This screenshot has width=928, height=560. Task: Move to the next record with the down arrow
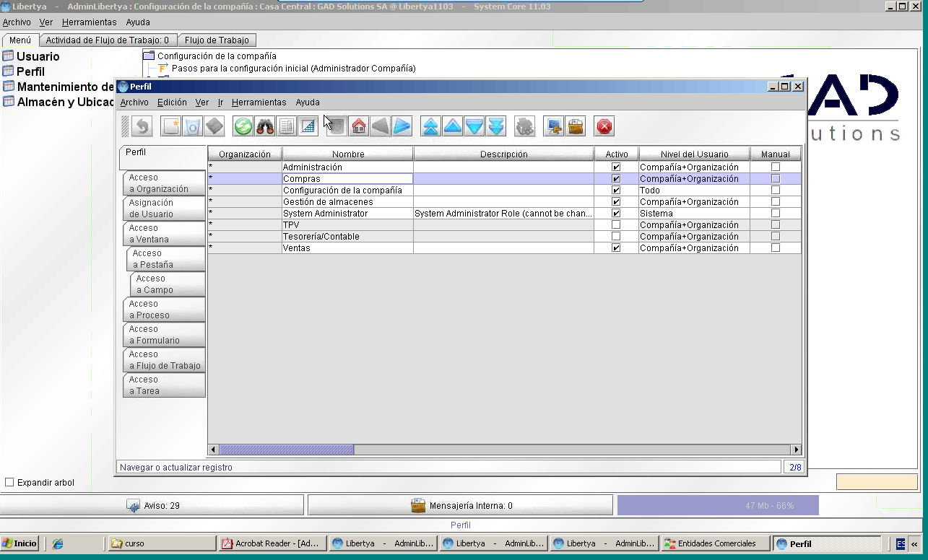click(474, 127)
